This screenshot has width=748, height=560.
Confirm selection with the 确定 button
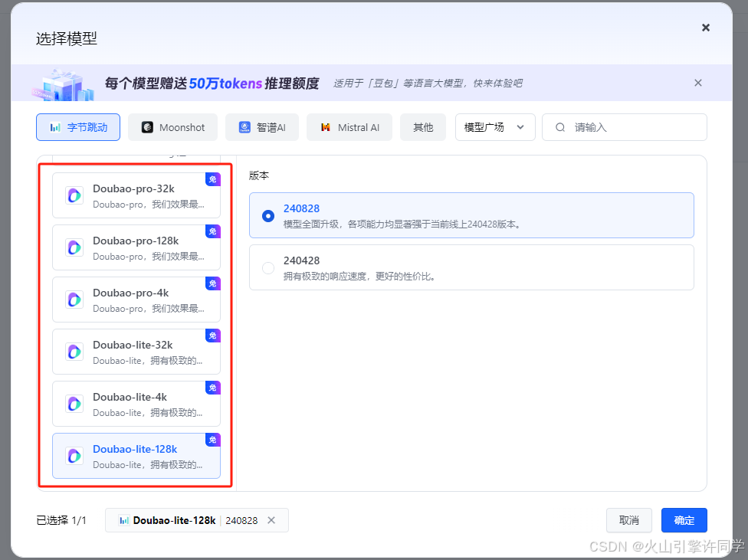click(x=684, y=520)
